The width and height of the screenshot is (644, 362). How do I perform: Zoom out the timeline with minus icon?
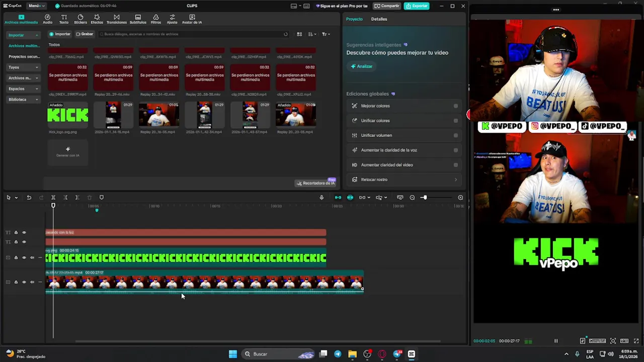tap(412, 198)
